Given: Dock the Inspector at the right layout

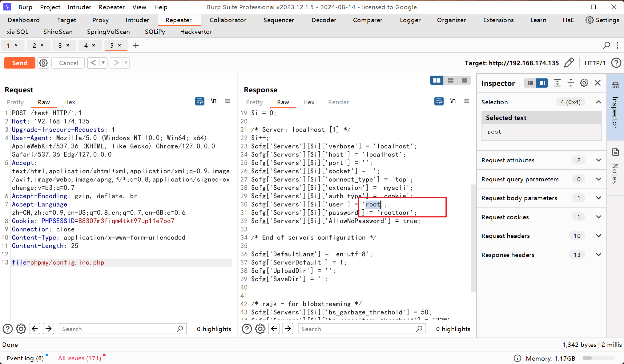Looking at the screenshot, I should [x=542, y=83].
